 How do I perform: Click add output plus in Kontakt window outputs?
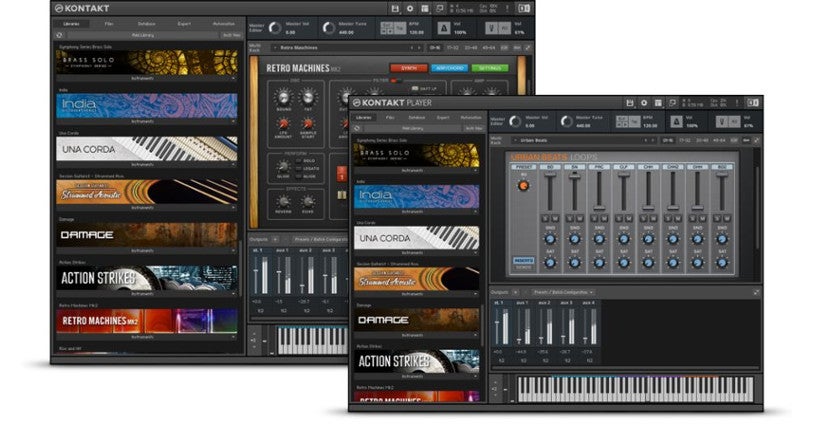pyautogui.click(x=275, y=239)
